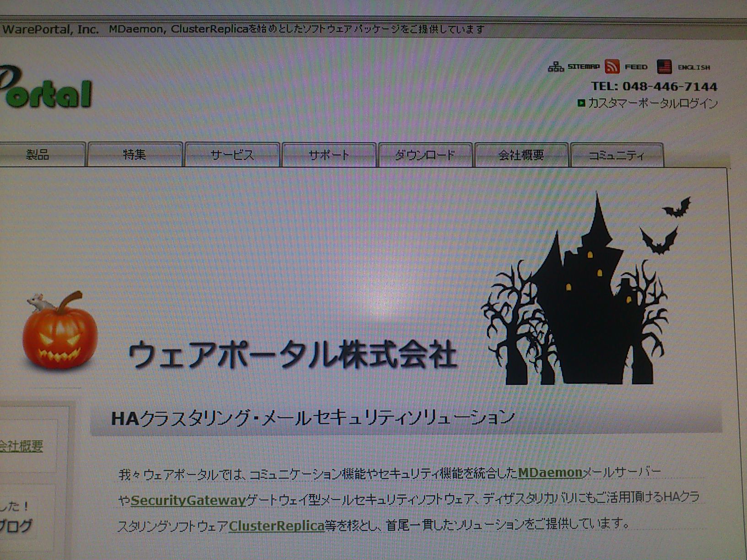Open the ダウンロード navigation tab
The width and height of the screenshot is (747, 560).
coord(425,155)
